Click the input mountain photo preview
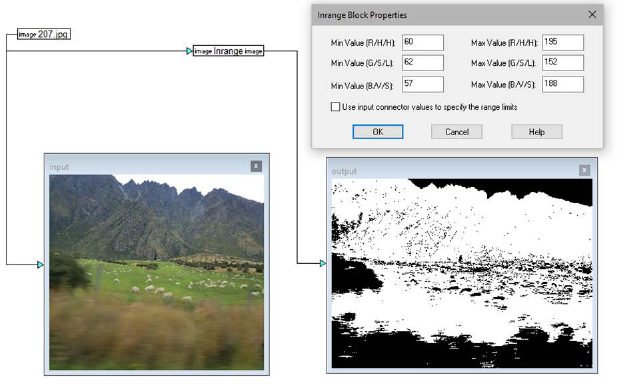This screenshot has height=391, width=625. click(156, 272)
